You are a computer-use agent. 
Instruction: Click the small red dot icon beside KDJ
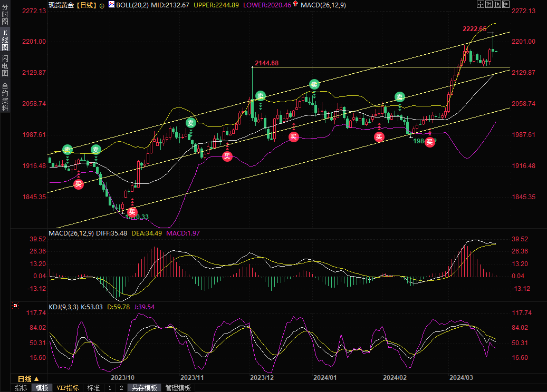pos(15,306)
